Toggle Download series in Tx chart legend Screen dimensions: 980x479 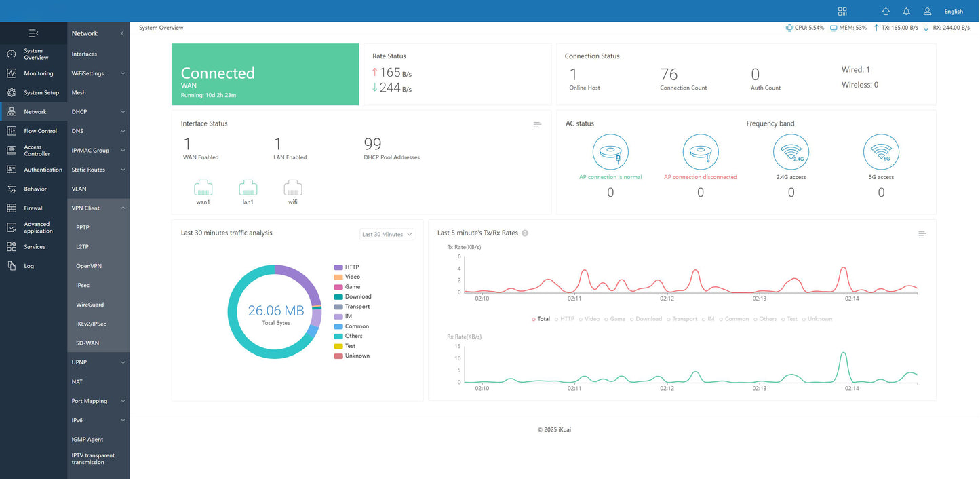tap(646, 319)
